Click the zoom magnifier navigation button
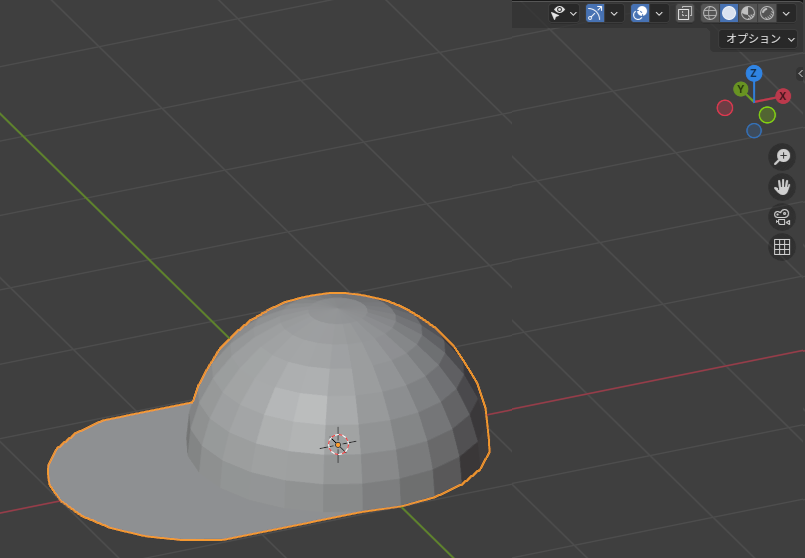Viewport: 805px width, 558px height. click(x=782, y=157)
